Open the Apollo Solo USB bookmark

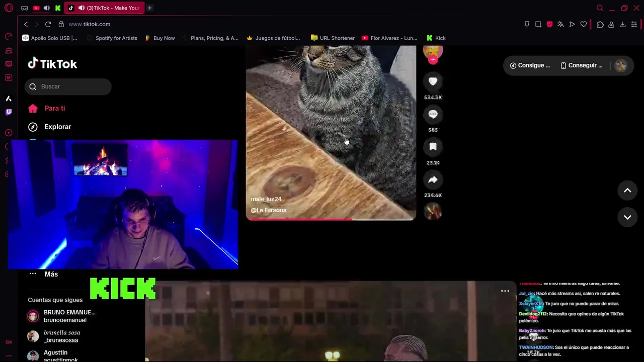(50, 38)
